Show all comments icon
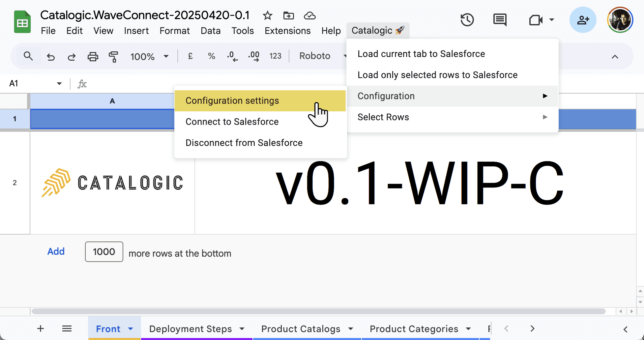This screenshot has width=644, height=340. (x=500, y=20)
